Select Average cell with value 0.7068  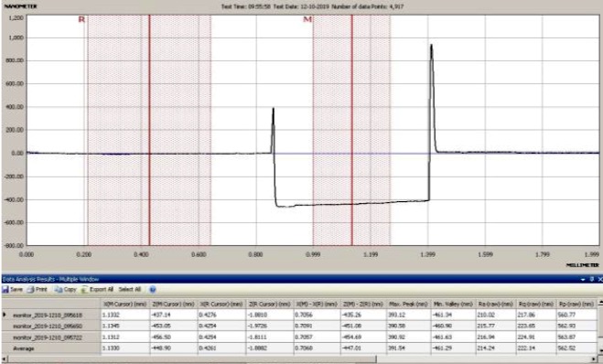tap(317, 348)
